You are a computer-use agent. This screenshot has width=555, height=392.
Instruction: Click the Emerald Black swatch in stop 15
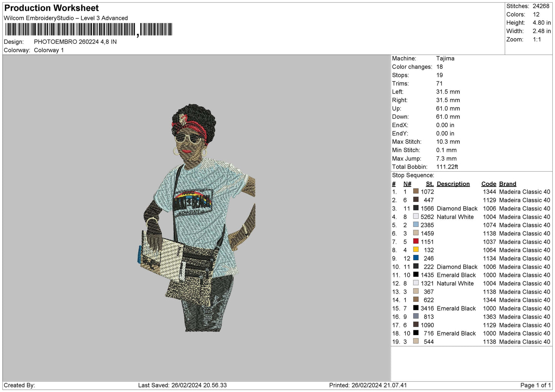[x=416, y=308]
